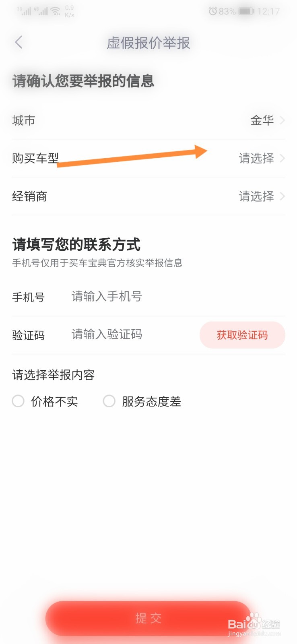Screen dimensions: 297x644
Task: Expand 经销商 请选择 chooser
Action: coord(148,196)
